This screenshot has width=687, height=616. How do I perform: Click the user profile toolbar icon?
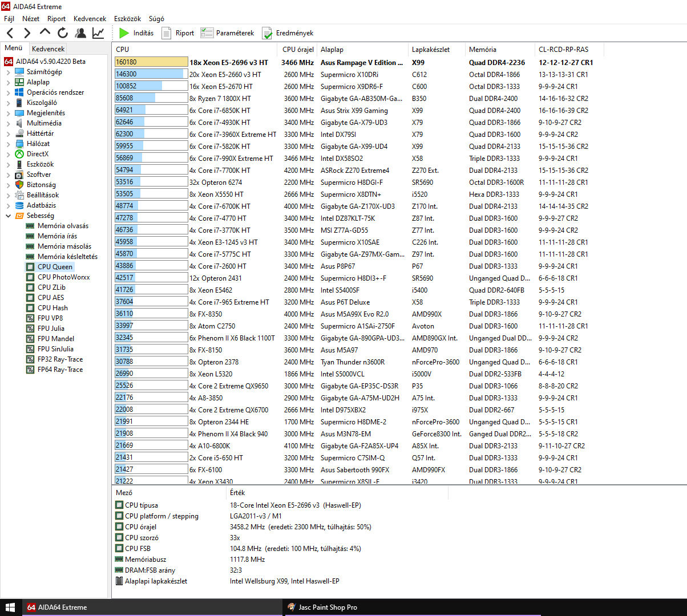click(x=80, y=33)
